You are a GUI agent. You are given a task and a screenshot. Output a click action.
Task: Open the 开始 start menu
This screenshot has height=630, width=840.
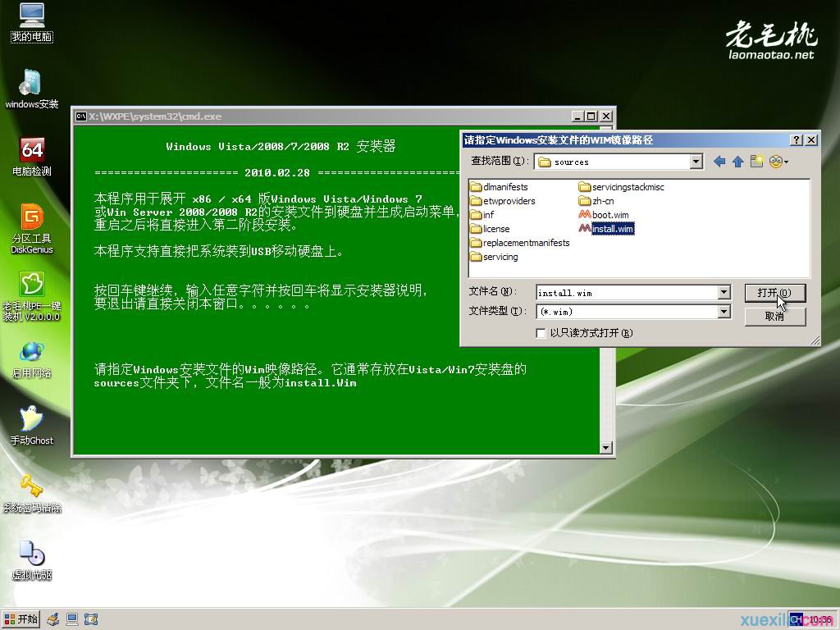[x=21, y=619]
